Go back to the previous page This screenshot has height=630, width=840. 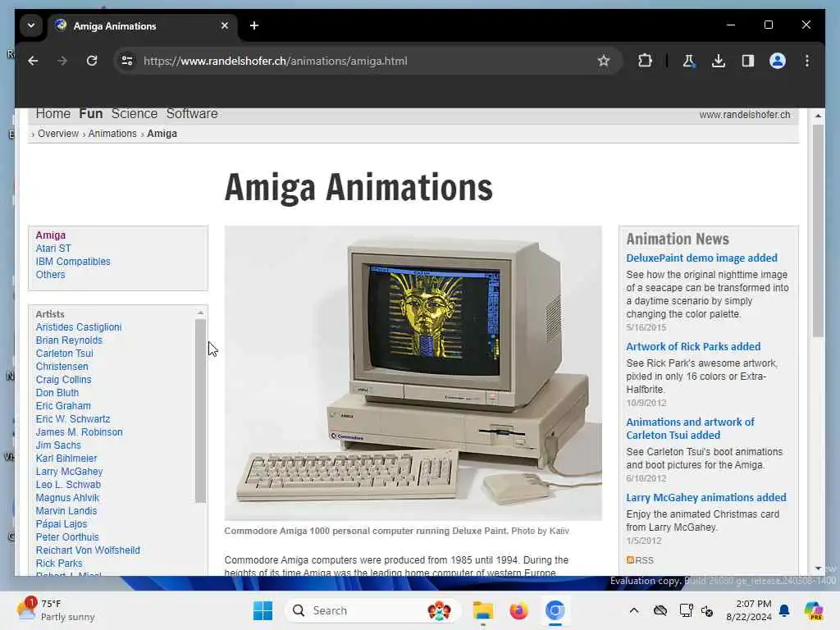(33, 61)
